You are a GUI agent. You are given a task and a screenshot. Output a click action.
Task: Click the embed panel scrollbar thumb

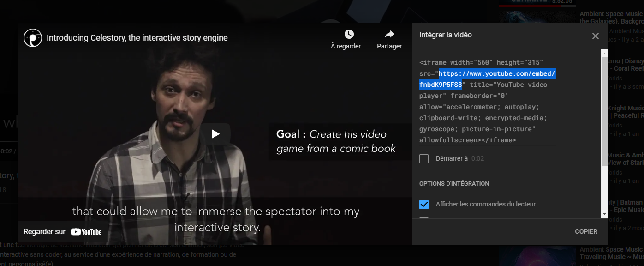coord(604,111)
